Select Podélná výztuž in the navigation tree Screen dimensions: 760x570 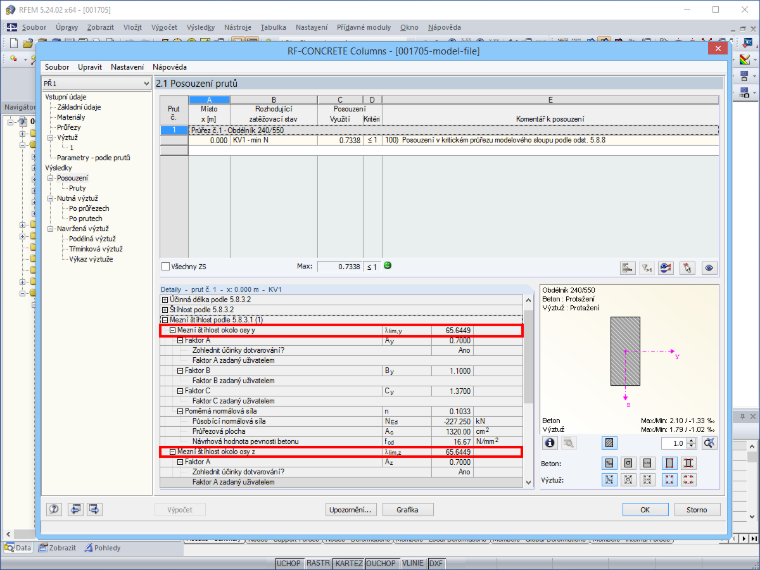click(92, 238)
